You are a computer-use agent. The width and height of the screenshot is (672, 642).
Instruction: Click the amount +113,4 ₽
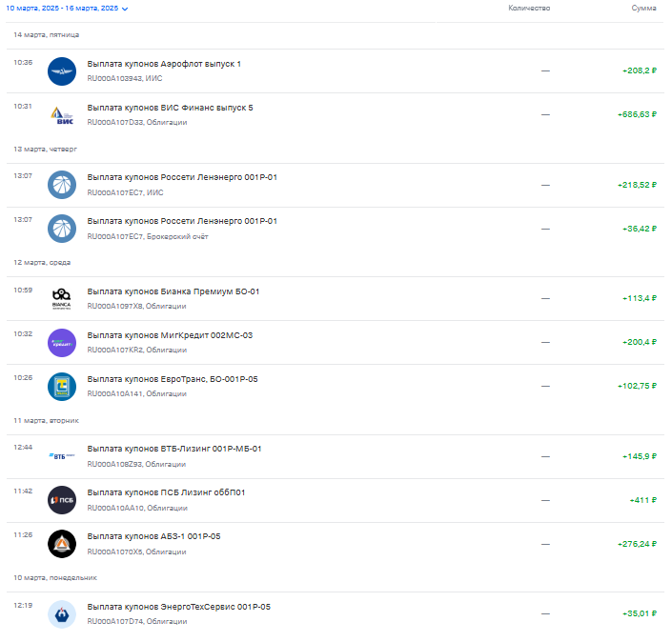pos(640,298)
